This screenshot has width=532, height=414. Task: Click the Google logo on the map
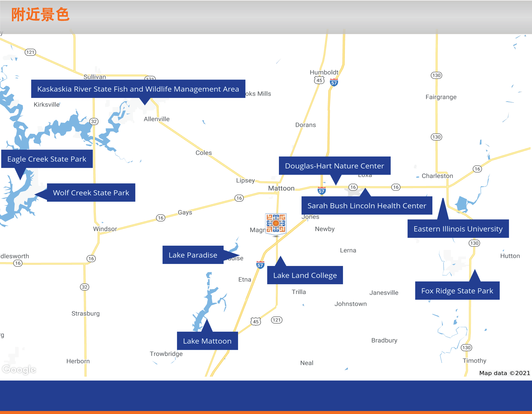coord(19,369)
